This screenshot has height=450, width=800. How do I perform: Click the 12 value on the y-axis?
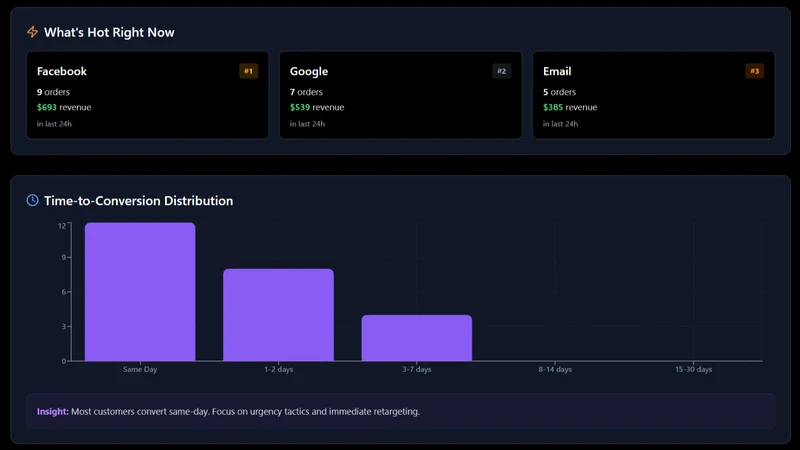[62, 226]
